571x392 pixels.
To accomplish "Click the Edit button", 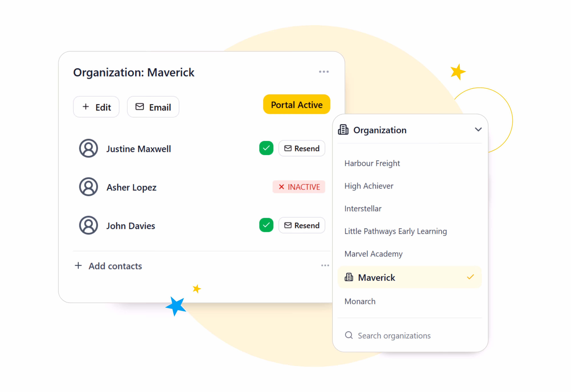I will click(96, 107).
